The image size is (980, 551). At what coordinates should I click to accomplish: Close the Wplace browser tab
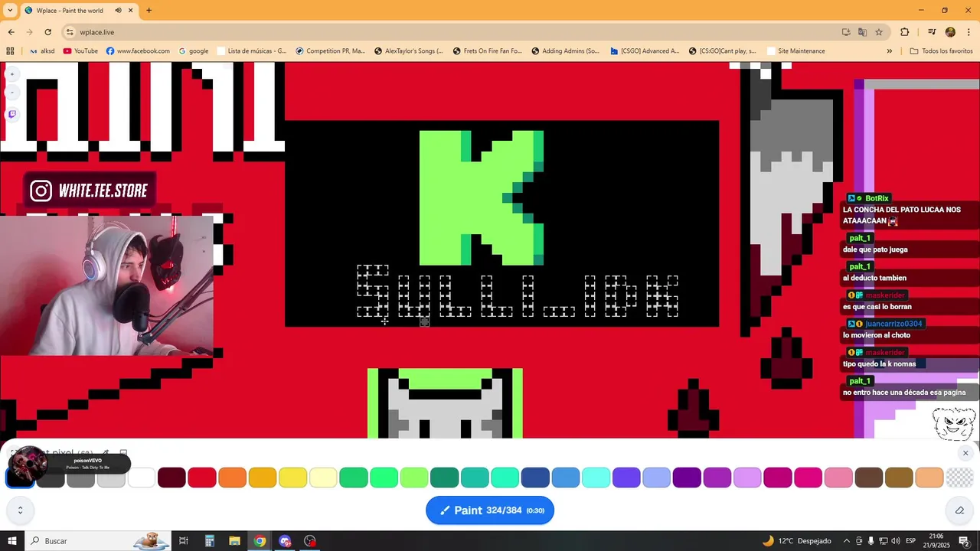click(131, 10)
